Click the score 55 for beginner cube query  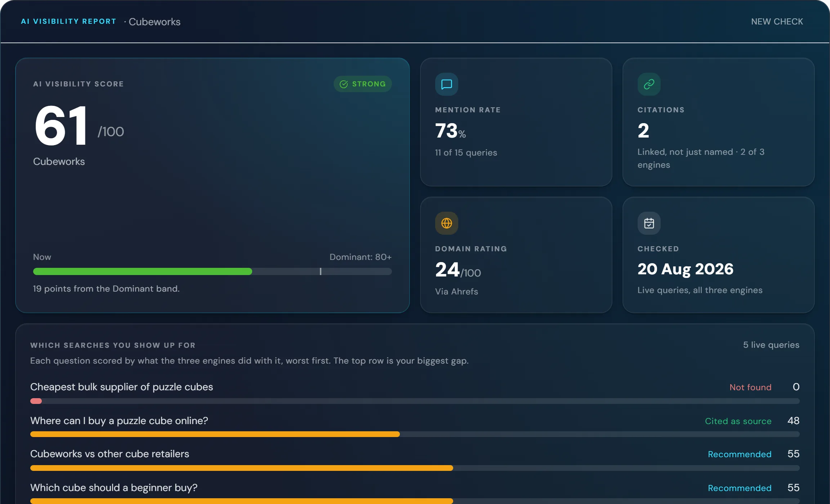[793, 488]
